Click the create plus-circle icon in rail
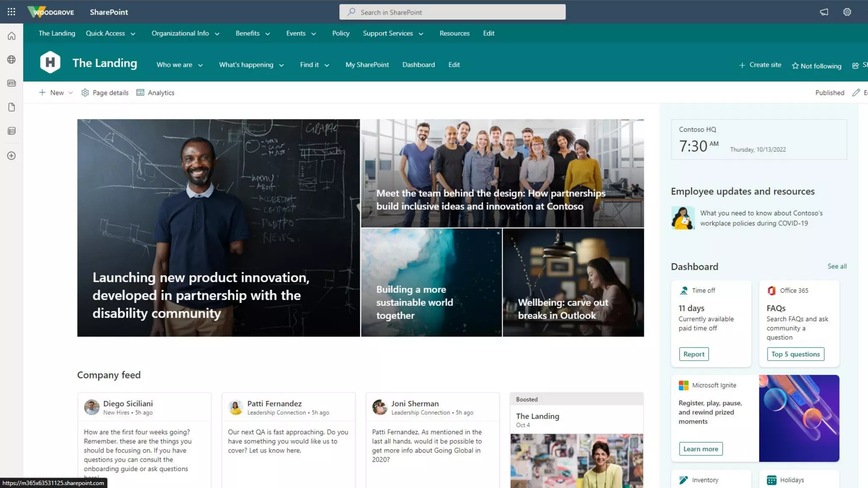Screen dimensions: 868x488 point(11,156)
